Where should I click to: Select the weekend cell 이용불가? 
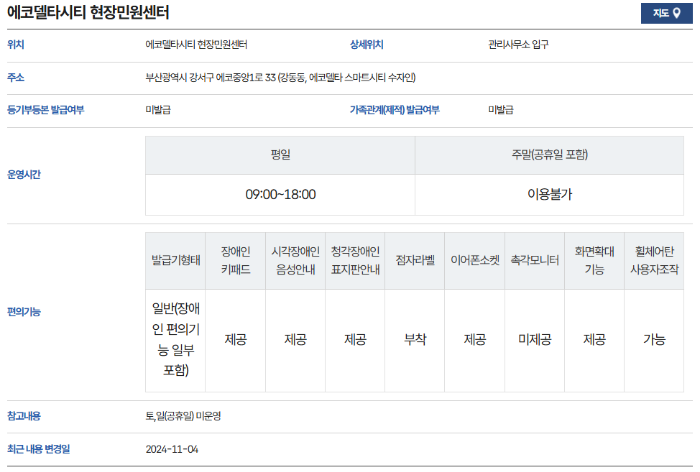[550, 195]
